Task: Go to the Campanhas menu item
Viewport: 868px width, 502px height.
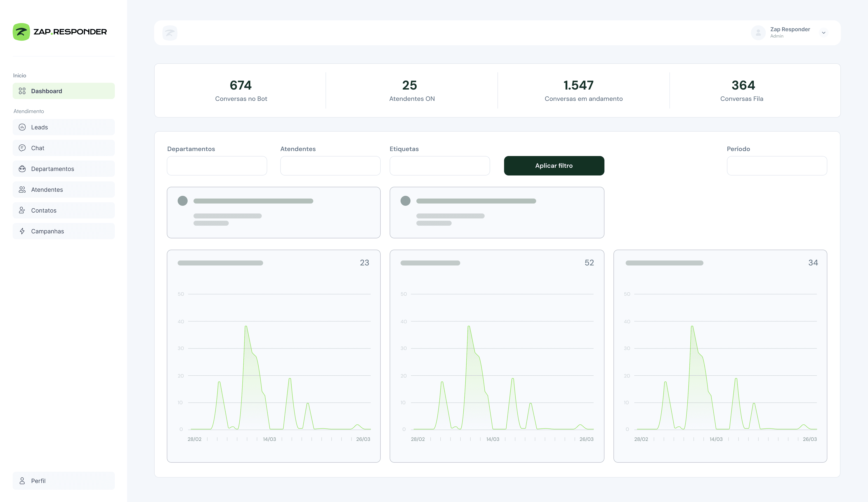Action: click(64, 231)
